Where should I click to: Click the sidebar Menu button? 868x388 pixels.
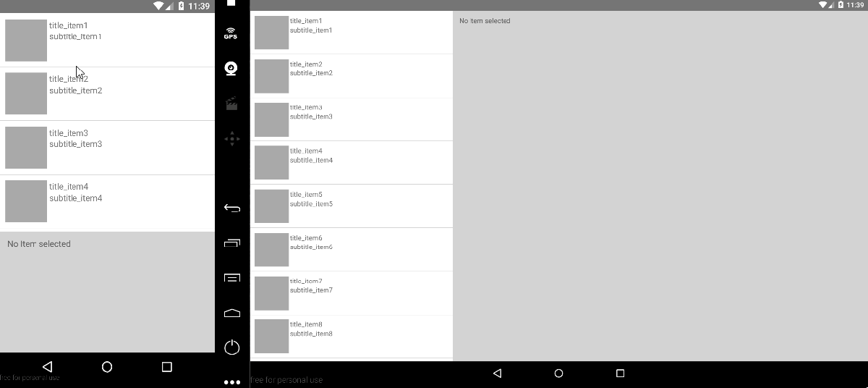231,278
